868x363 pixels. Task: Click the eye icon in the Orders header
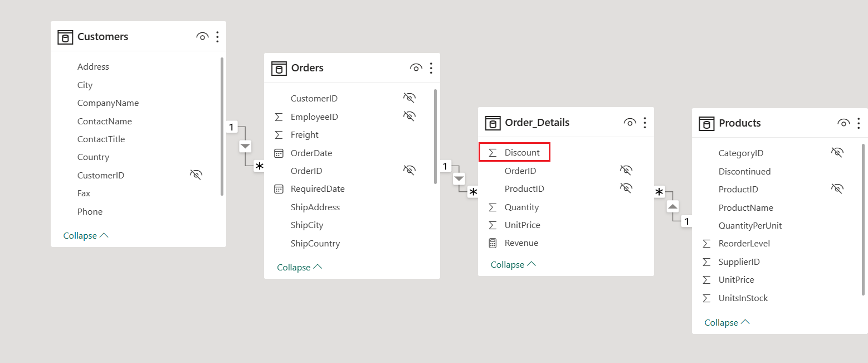(416, 67)
